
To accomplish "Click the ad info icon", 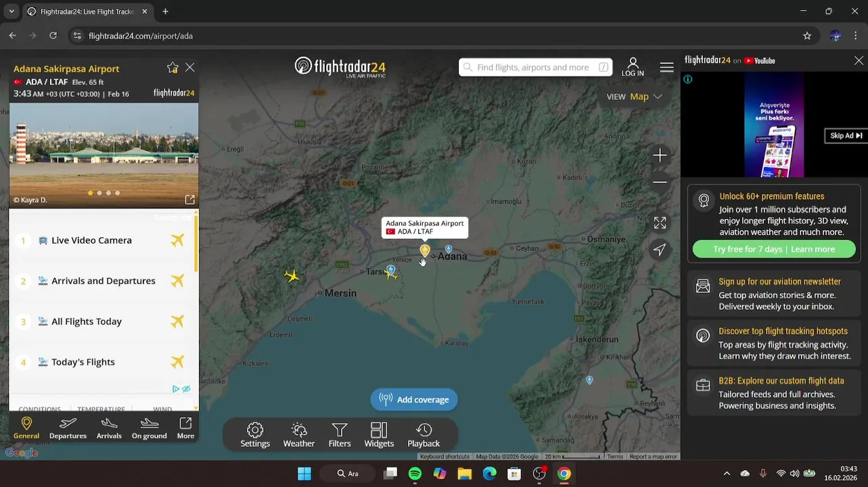I will pyautogui.click(x=687, y=79).
